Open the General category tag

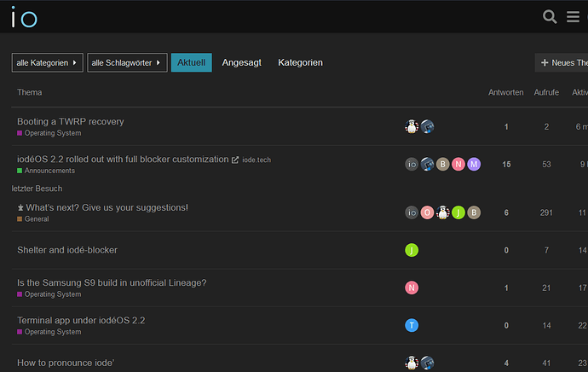tap(33, 219)
